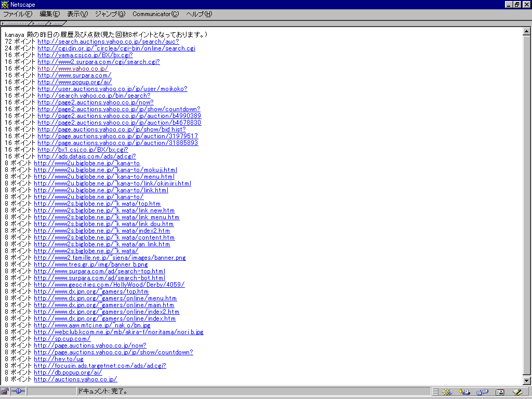The width and height of the screenshot is (532, 399).
Task: Open the ファイル(F) menu
Action: pos(18,14)
